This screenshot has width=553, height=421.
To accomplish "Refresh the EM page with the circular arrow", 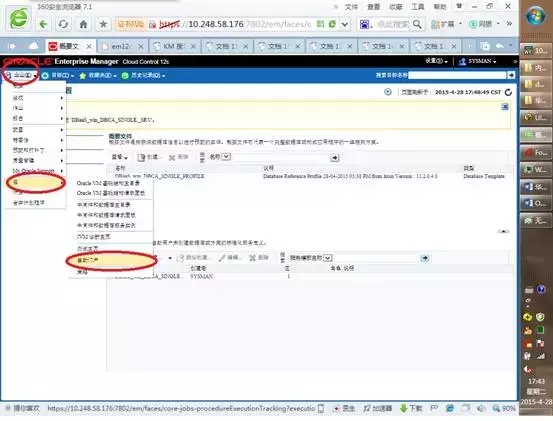I will click(508, 92).
